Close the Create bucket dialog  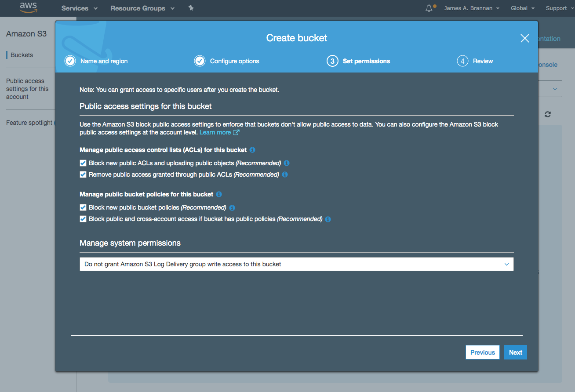[524, 38]
